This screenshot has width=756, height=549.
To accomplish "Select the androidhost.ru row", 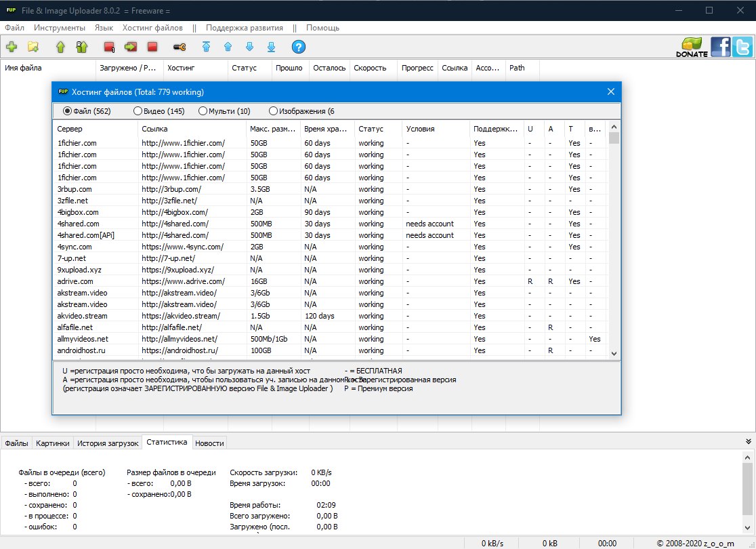I will coord(330,350).
